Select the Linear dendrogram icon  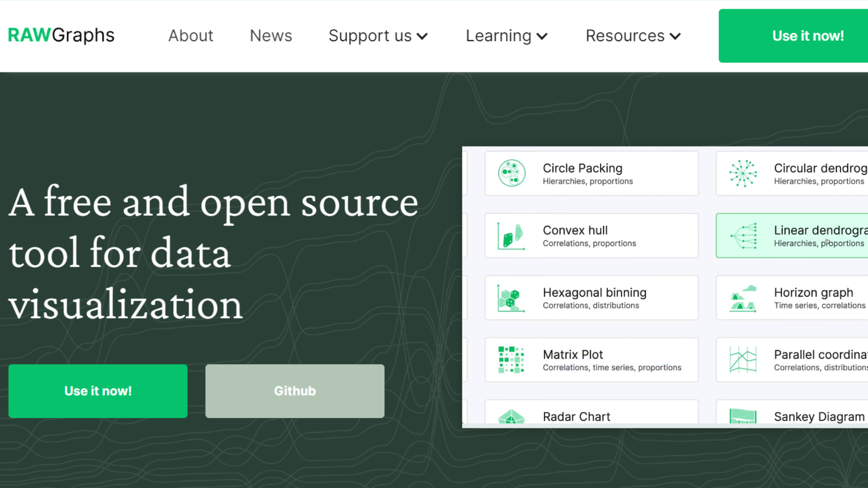click(743, 236)
